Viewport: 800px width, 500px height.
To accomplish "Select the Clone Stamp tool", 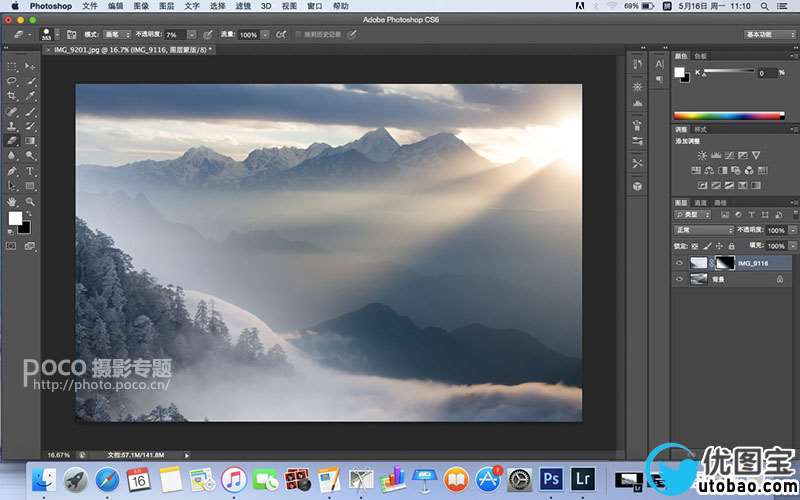I will pos(12,126).
